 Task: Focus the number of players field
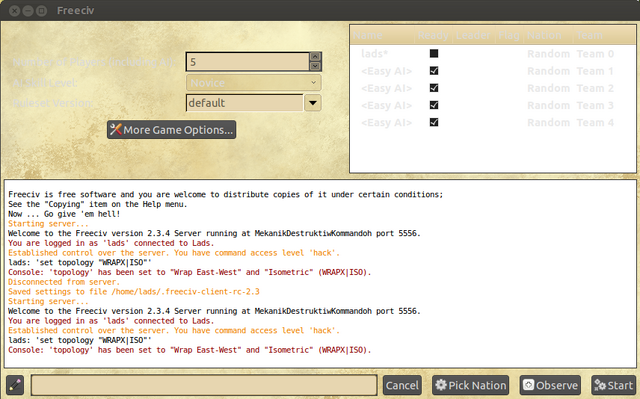(248, 62)
